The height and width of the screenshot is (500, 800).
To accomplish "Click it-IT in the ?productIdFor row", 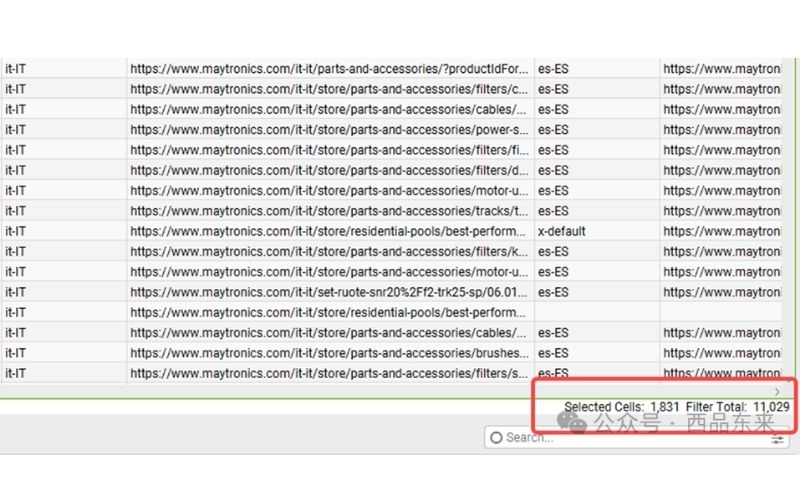I will point(15,69).
